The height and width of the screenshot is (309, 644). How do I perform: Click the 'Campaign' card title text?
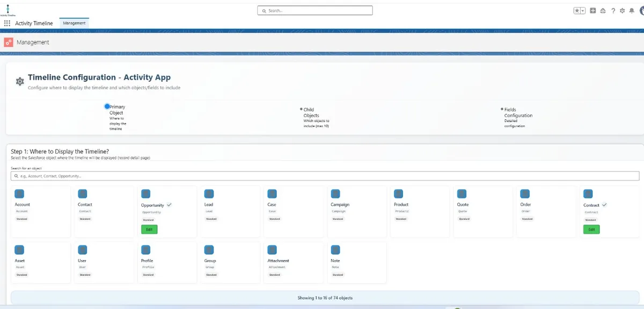point(340,205)
